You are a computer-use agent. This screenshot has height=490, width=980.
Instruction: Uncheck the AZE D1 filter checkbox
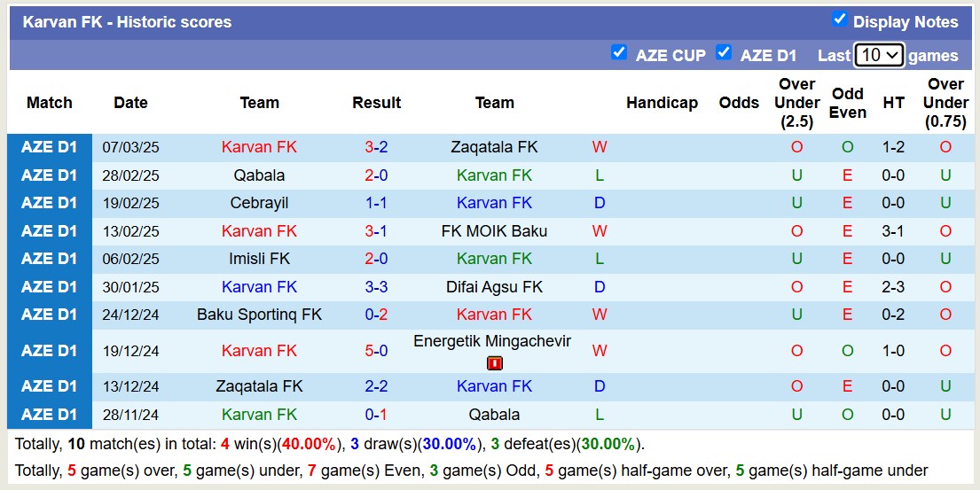(x=724, y=52)
